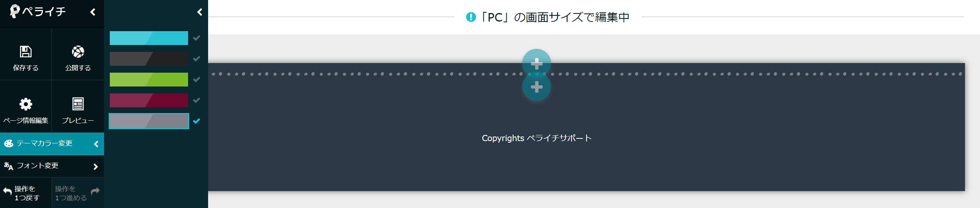Expand フォント変更 with right chevron
980x208 pixels.
(96, 166)
